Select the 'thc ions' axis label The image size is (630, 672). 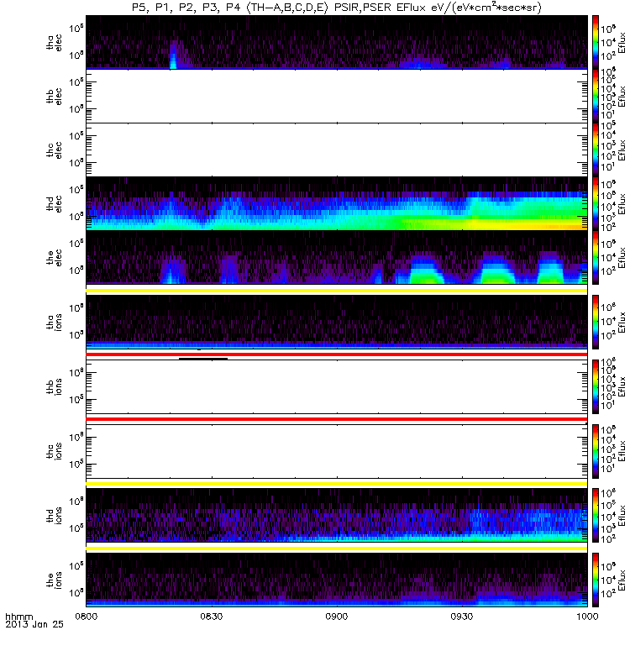coord(55,451)
